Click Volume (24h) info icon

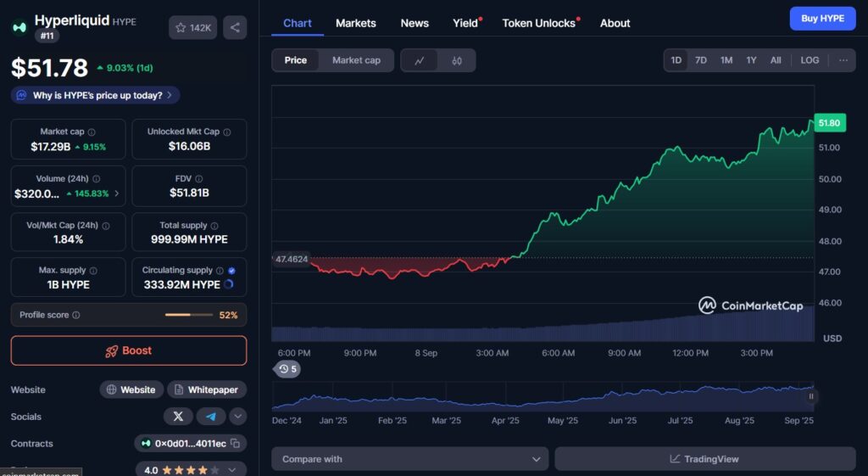click(x=97, y=178)
